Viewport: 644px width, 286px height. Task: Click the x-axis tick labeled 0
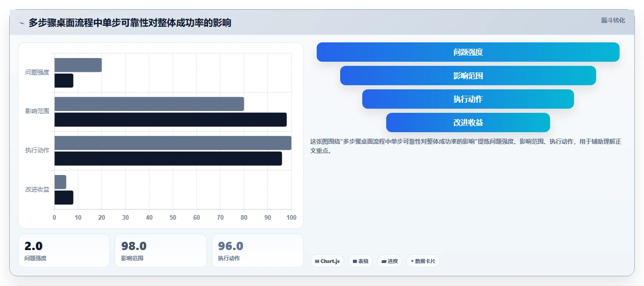[54, 217]
